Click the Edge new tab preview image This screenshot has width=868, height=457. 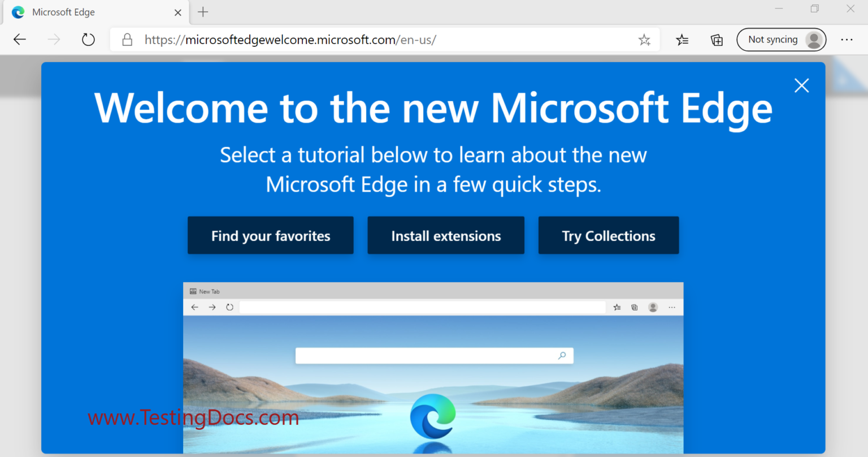pyautogui.click(x=433, y=368)
